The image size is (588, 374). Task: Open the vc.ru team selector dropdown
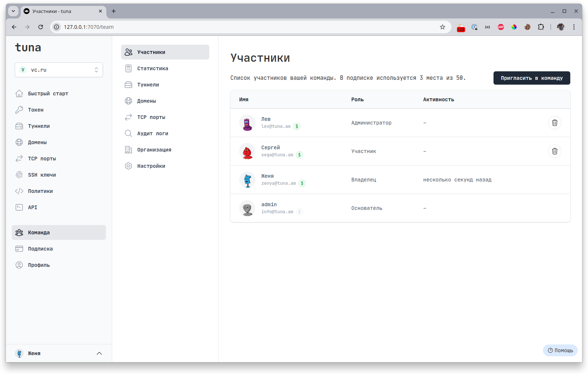pyautogui.click(x=59, y=70)
